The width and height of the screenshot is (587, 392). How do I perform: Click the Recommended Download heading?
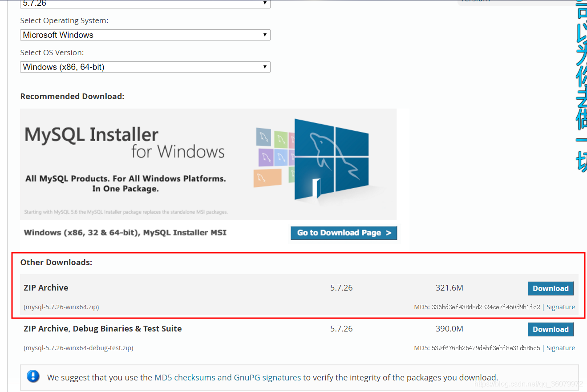(x=72, y=96)
